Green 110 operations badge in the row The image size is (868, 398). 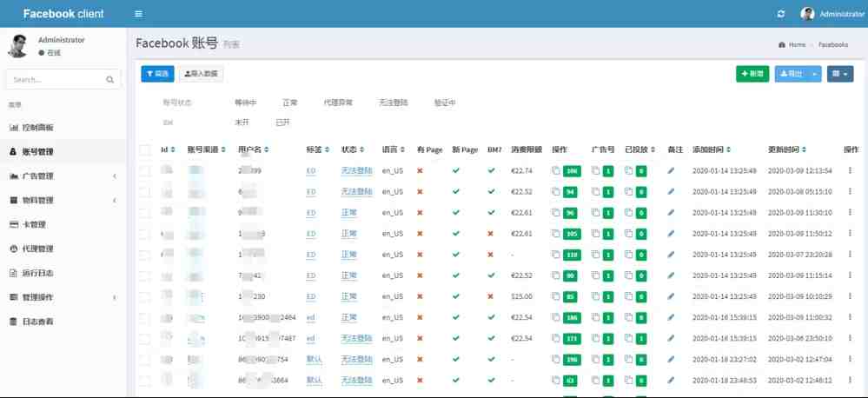tap(572, 255)
